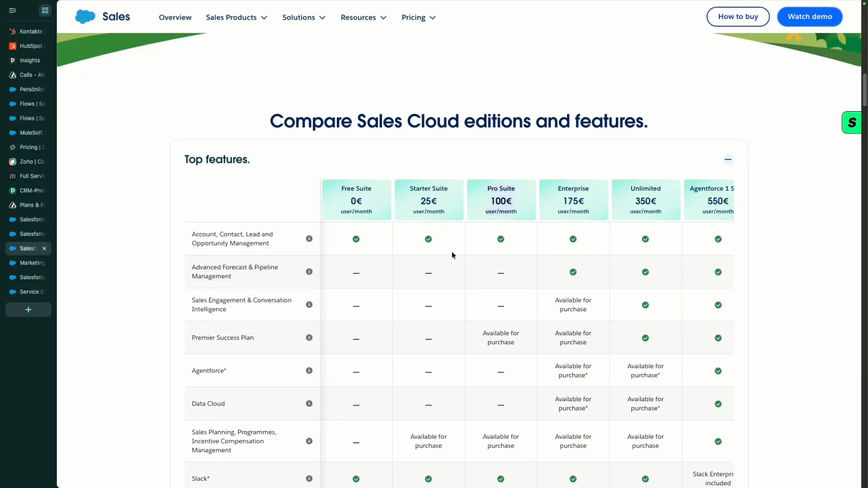
Task: Click the 'Data Cloud' feature label
Action: click(208, 404)
